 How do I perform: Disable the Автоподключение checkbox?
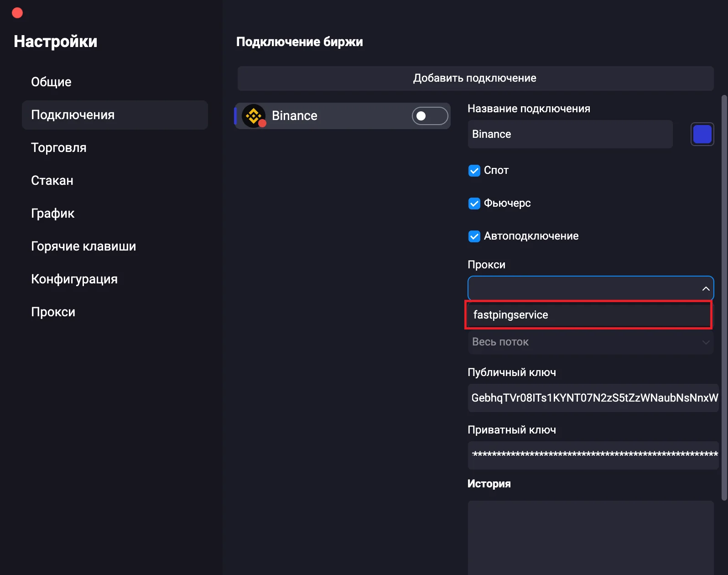pos(474,236)
